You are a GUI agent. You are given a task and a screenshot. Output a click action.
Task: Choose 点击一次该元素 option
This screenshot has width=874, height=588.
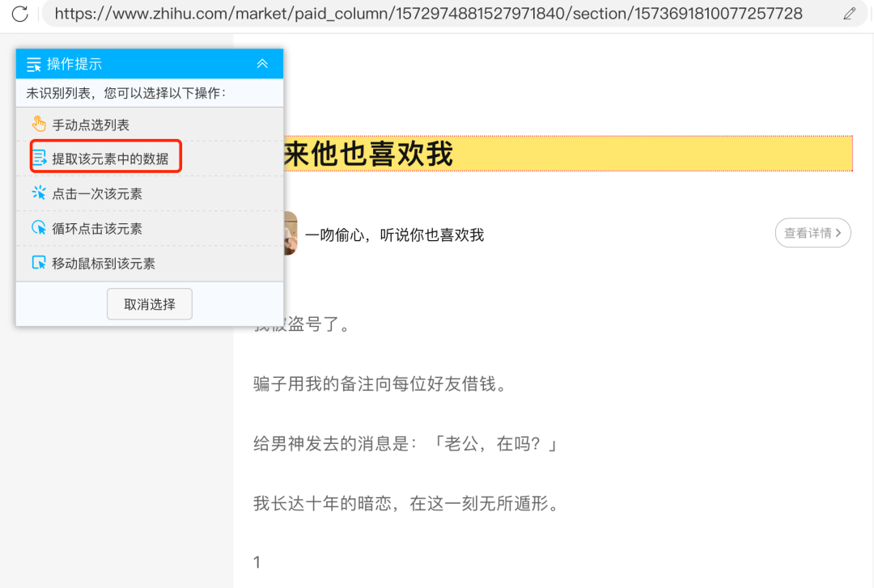click(150, 193)
